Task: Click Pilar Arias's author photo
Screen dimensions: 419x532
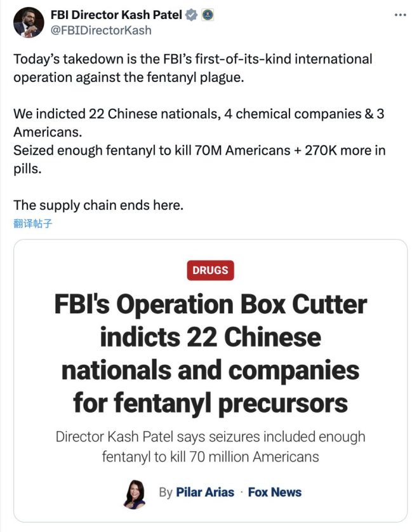Action: tap(134, 494)
